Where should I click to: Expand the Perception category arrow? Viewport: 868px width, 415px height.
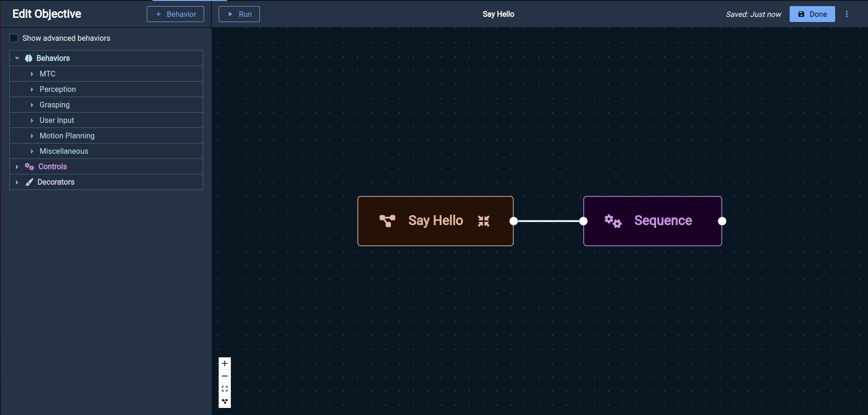coord(32,89)
